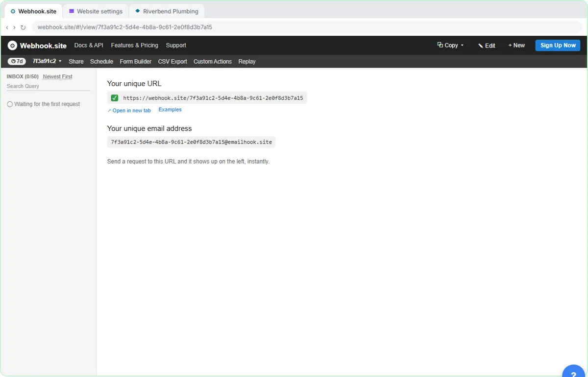Image resolution: width=588 pixels, height=377 pixels.
Task: Reload the page with refresh icon
Action: [x=23, y=27]
